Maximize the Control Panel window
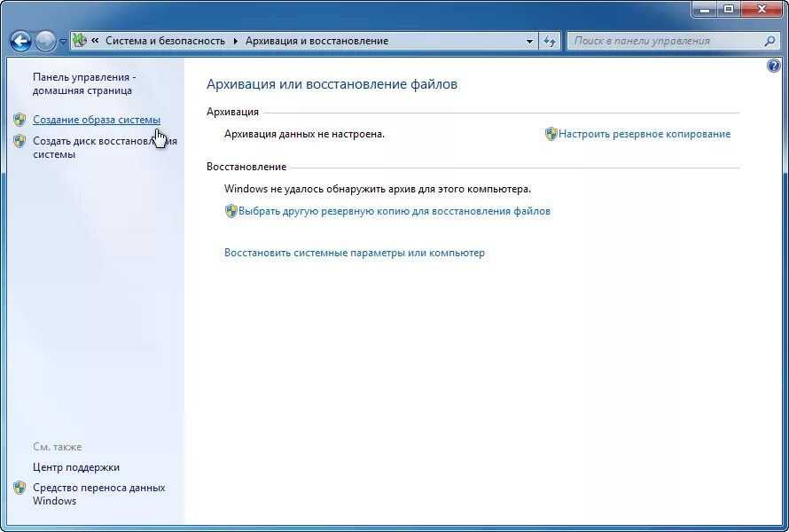This screenshot has width=789, height=532. (x=728, y=9)
